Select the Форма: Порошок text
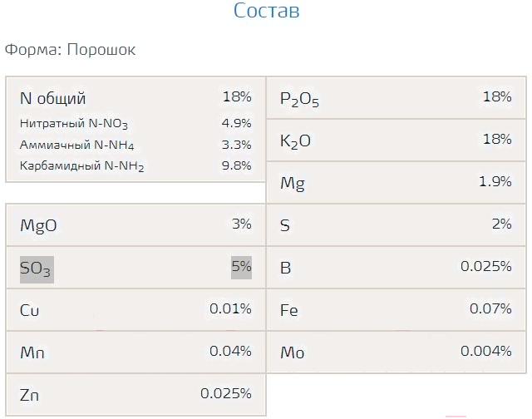The height and width of the screenshot is (419, 532). [70, 50]
